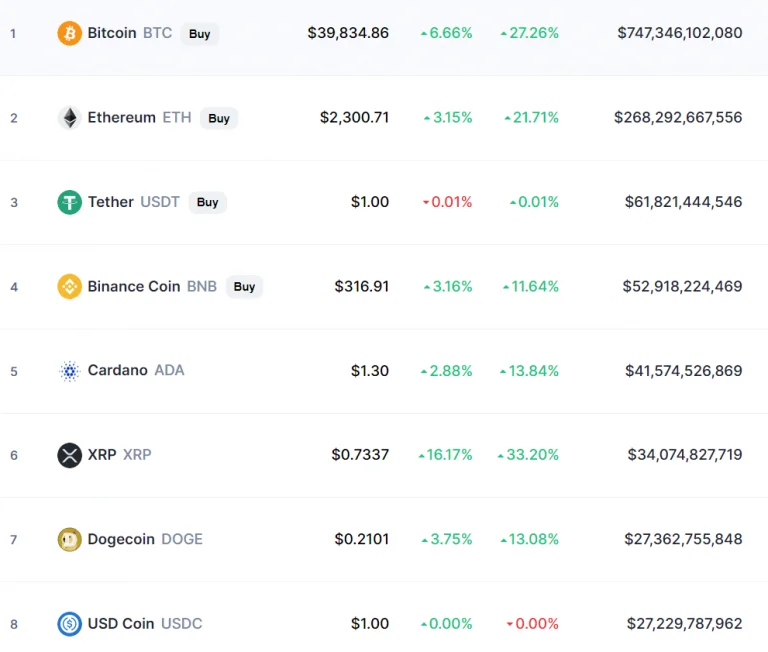The image size is (768, 652).
Task: Click the orange Bitcoin logo icon
Action: point(70,33)
